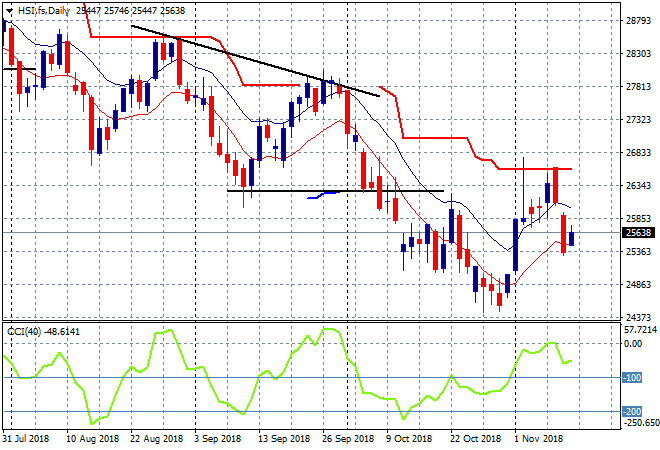660x450 pixels.
Task: Click the 57.7214 CCI scale value
Action: point(640,330)
